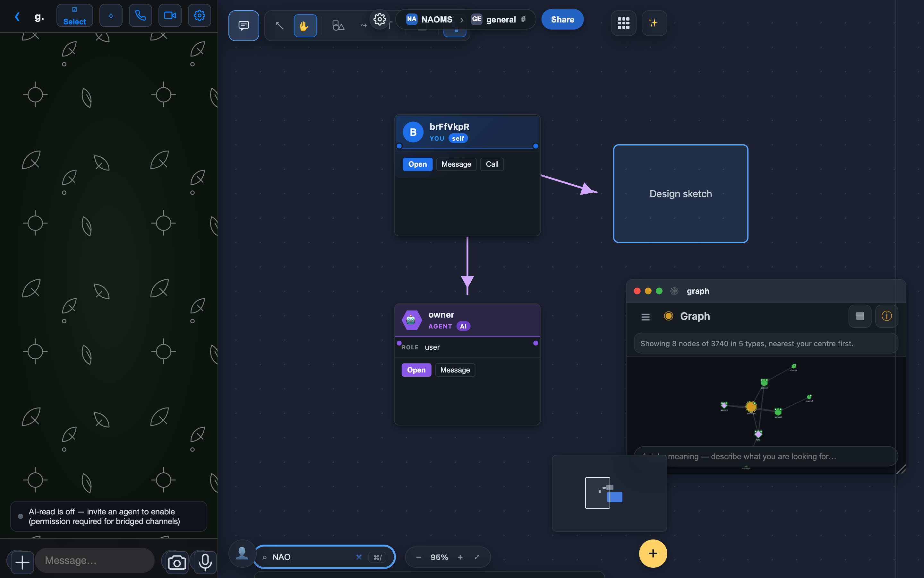This screenshot has width=924, height=578.
Task: Add attachment with plus in message bar
Action: (22, 562)
